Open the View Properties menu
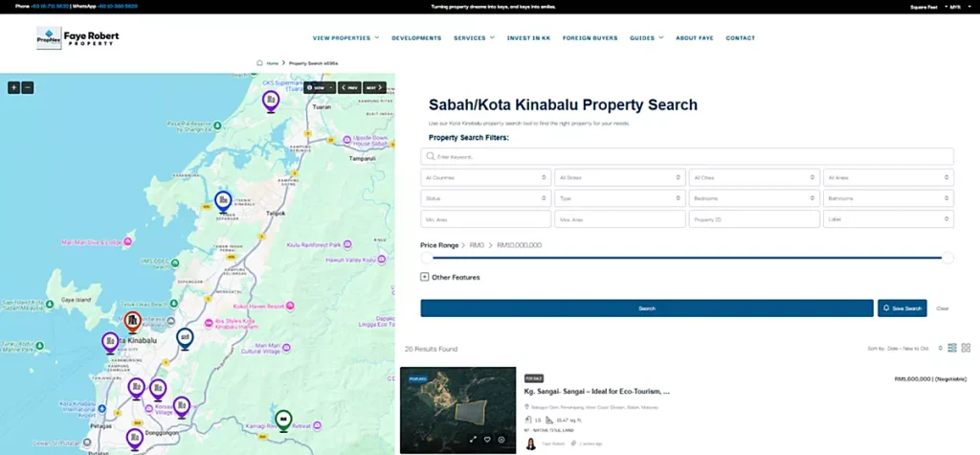The image size is (980, 455). [345, 37]
